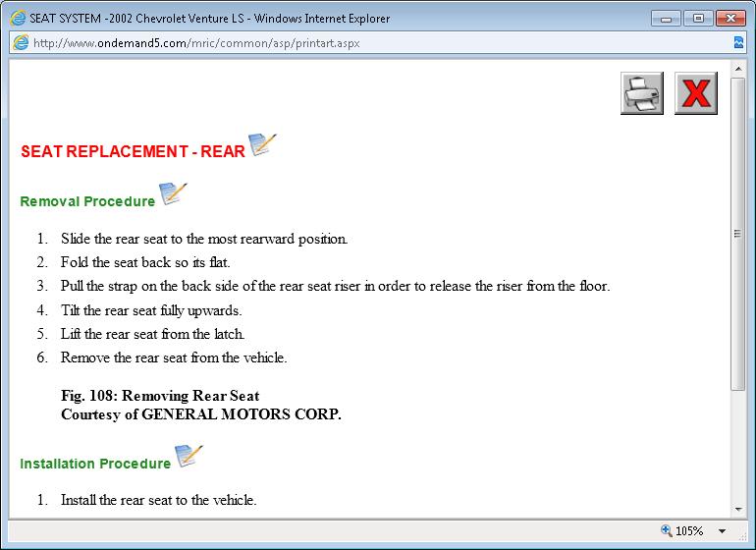This screenshot has width=756, height=550.
Task: Click the printer icon to print the article
Action: pos(642,93)
